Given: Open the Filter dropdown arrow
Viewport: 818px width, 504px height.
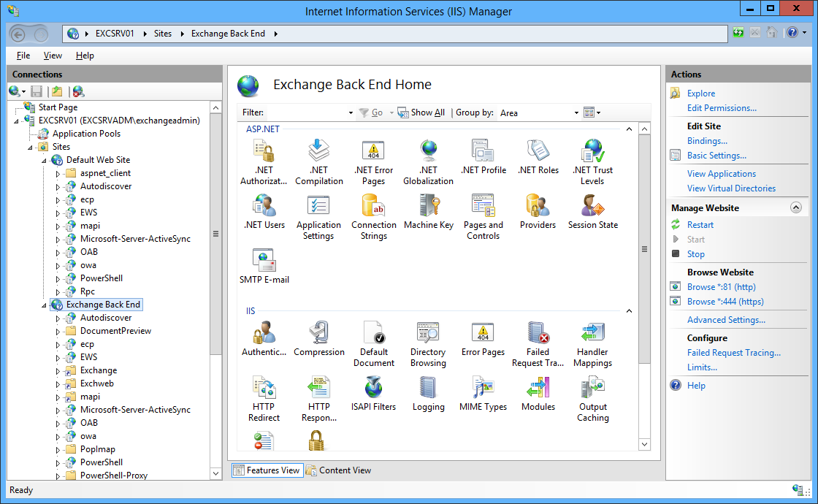Looking at the screenshot, I should [351, 112].
